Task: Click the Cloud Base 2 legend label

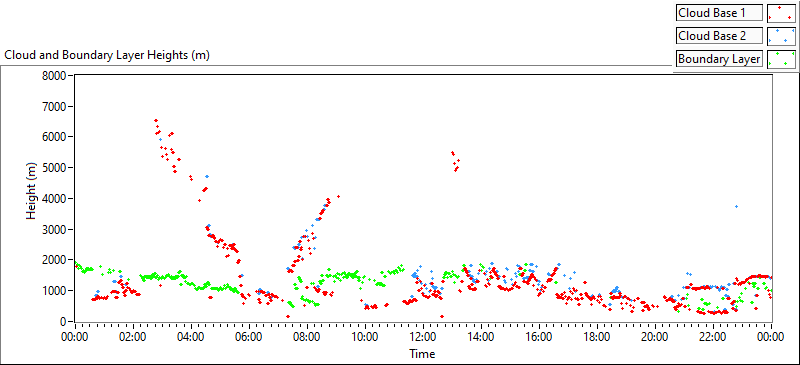Action: pyautogui.click(x=719, y=36)
